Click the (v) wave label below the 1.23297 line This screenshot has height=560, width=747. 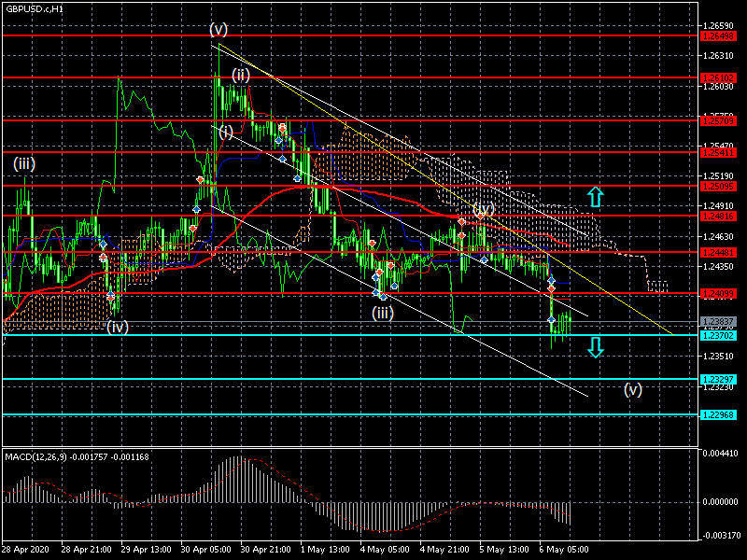[x=633, y=389]
